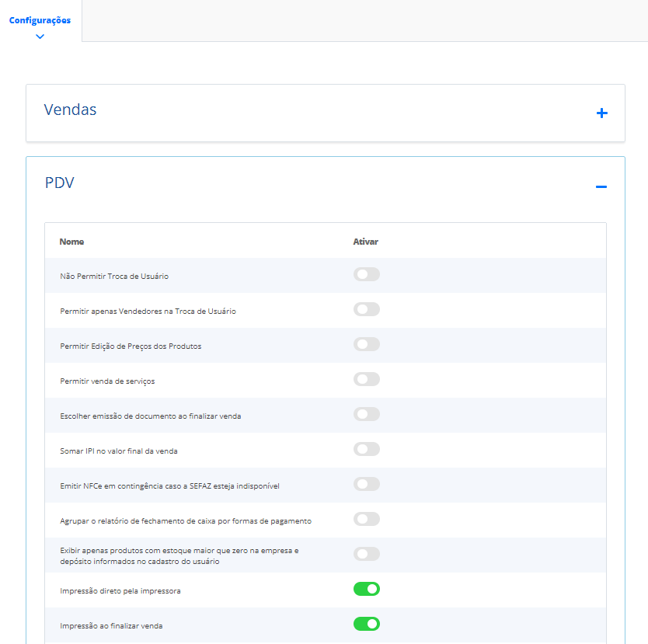Disable Impressão direto pela impressora
648x644 pixels.
tap(367, 589)
